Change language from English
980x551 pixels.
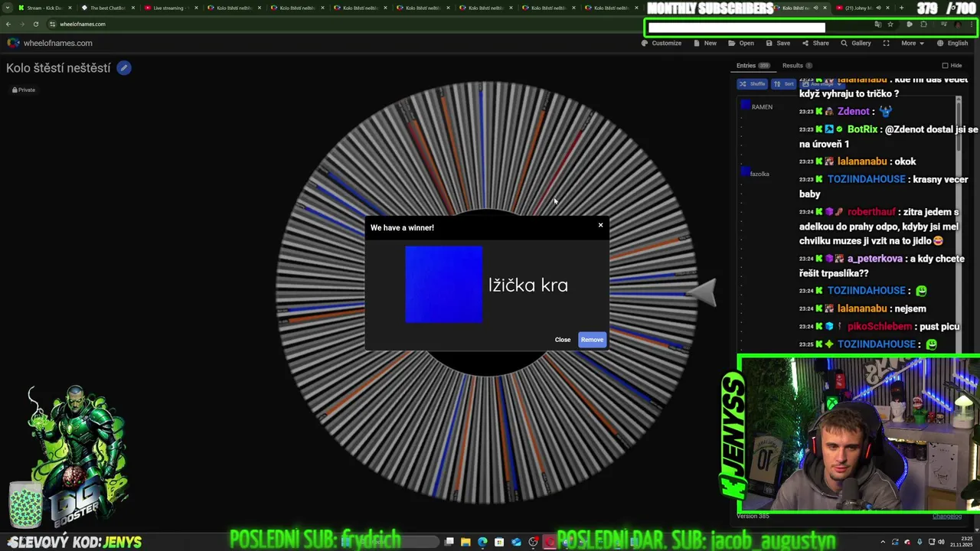click(953, 43)
